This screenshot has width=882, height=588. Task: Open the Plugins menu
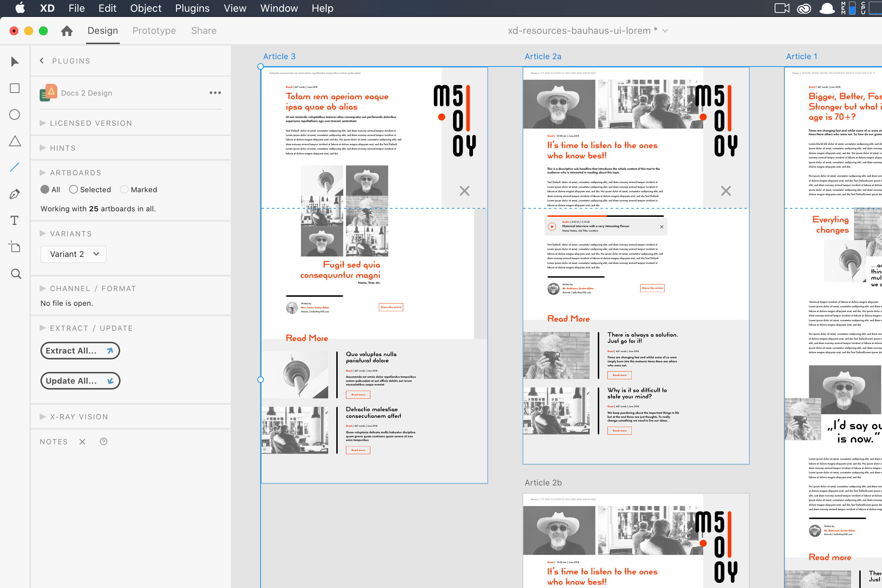pos(192,8)
